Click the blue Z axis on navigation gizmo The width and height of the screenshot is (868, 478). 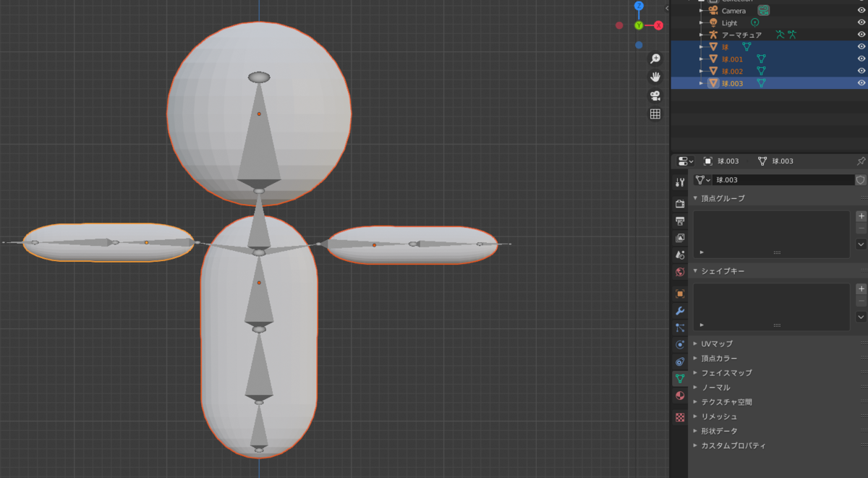[639, 6]
